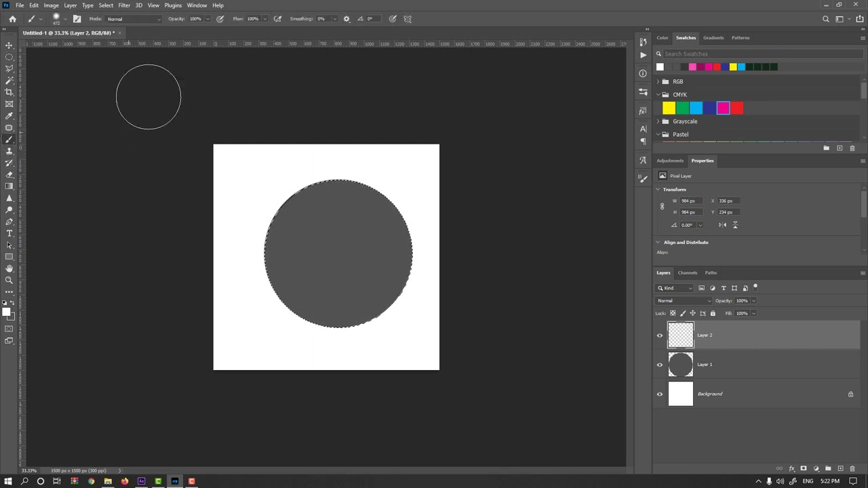Open After Effects from the taskbar

(142, 481)
